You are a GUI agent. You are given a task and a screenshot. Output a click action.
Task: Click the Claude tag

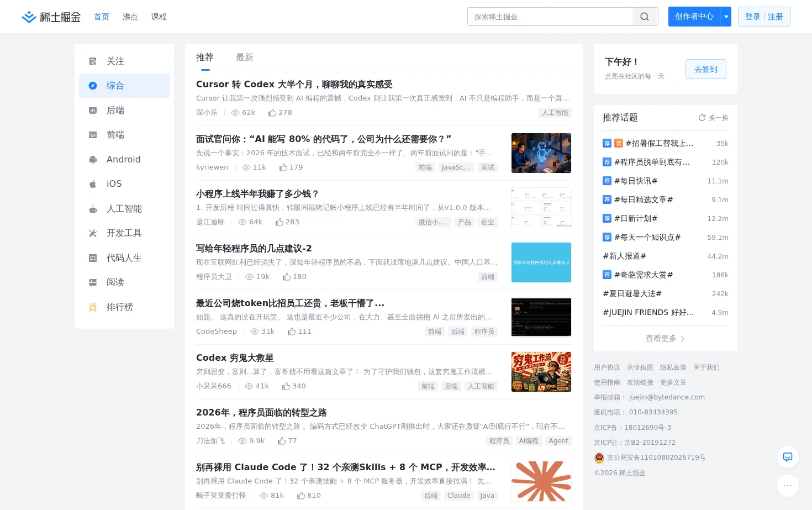pyautogui.click(x=459, y=496)
